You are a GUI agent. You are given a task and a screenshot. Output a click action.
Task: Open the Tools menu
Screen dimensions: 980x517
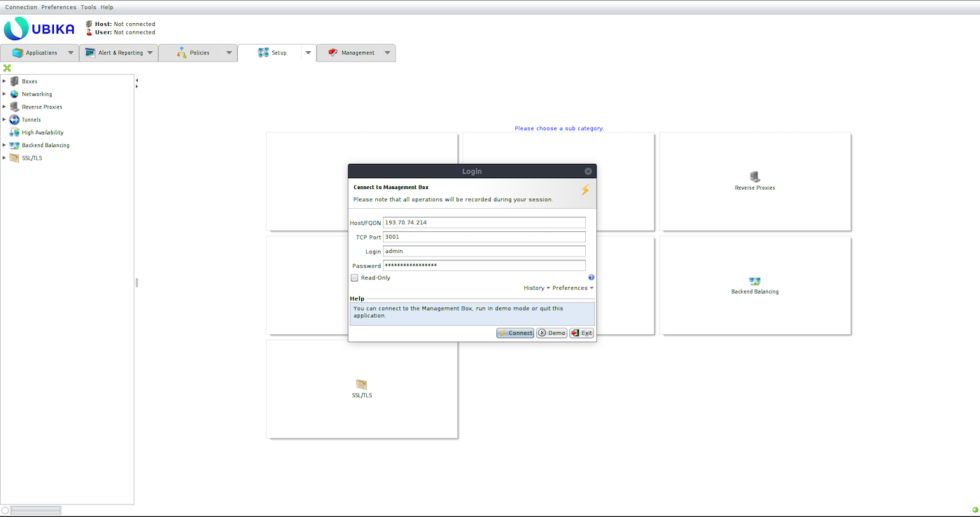tap(88, 7)
